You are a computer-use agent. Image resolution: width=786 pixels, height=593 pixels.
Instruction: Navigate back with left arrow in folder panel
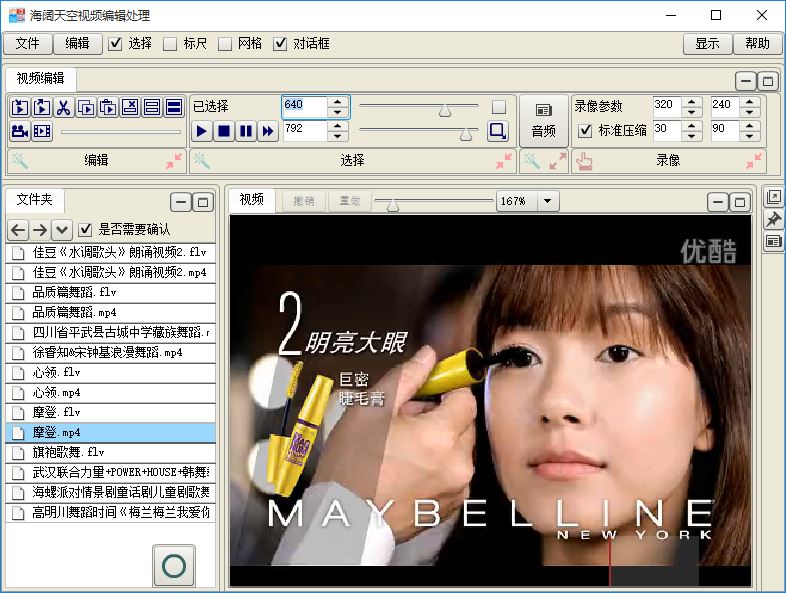coord(18,230)
